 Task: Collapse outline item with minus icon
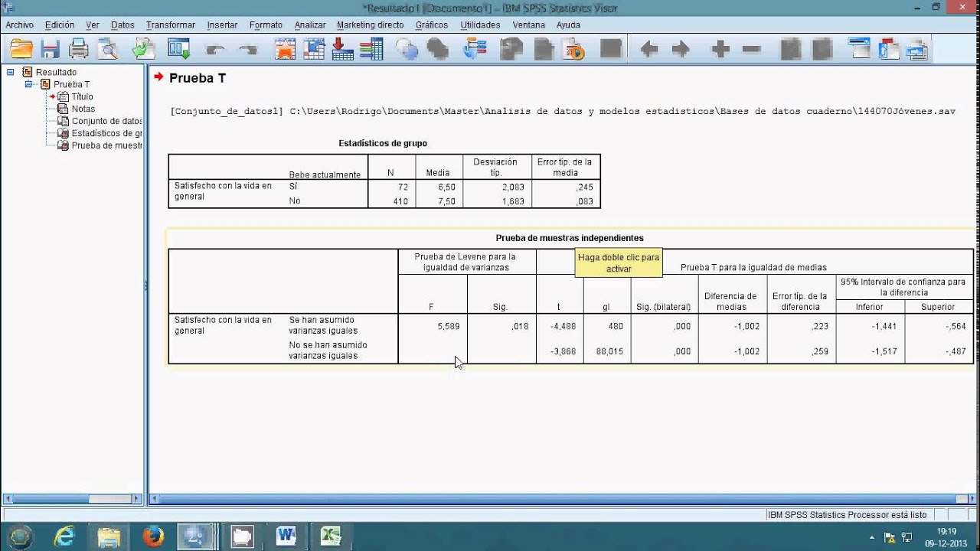(752, 50)
